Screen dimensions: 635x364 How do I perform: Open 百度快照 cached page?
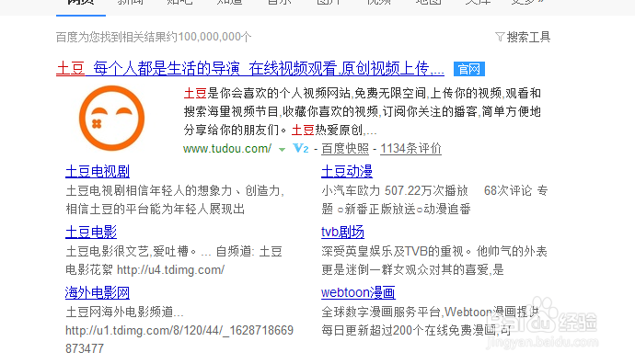(345, 148)
